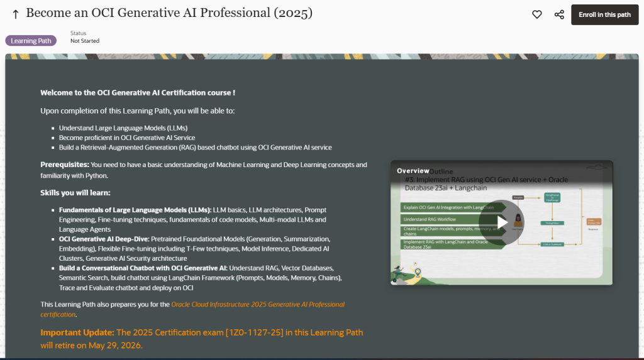644x360 pixels.
Task: Click Enroll in this path button
Action: coord(604,15)
